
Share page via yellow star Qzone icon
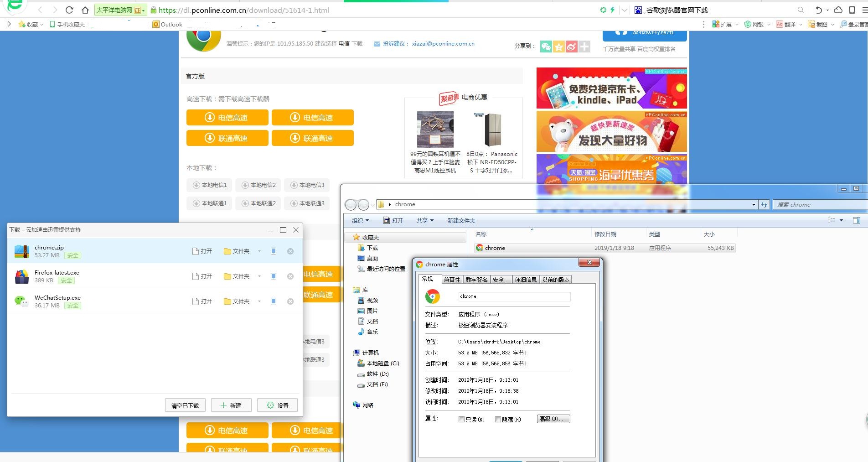click(x=558, y=46)
